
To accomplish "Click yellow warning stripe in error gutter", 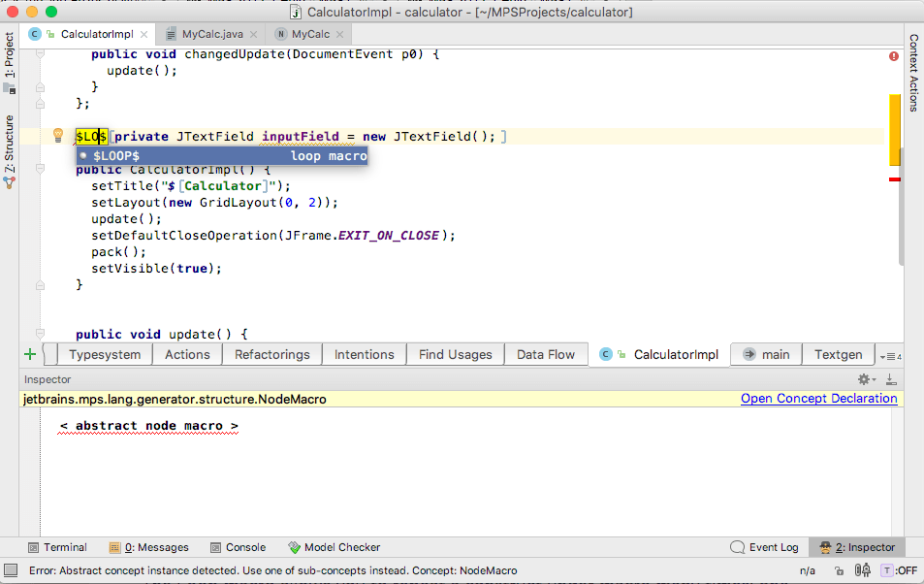I will pos(895,116).
